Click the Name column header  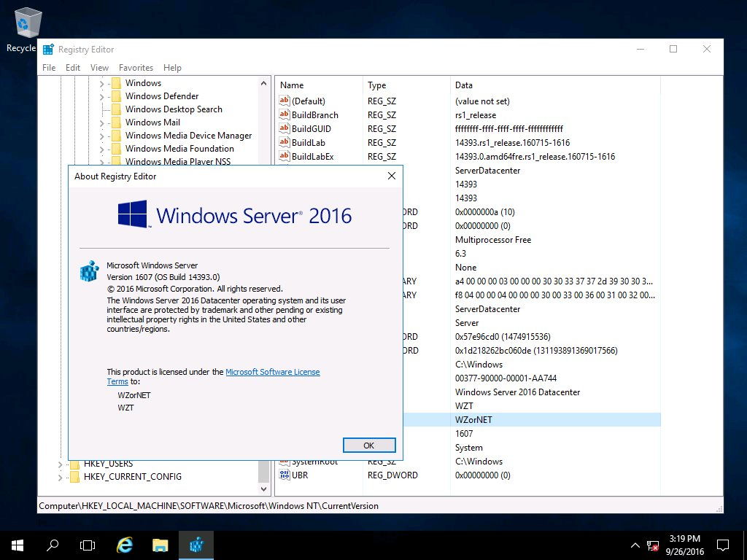click(x=319, y=85)
